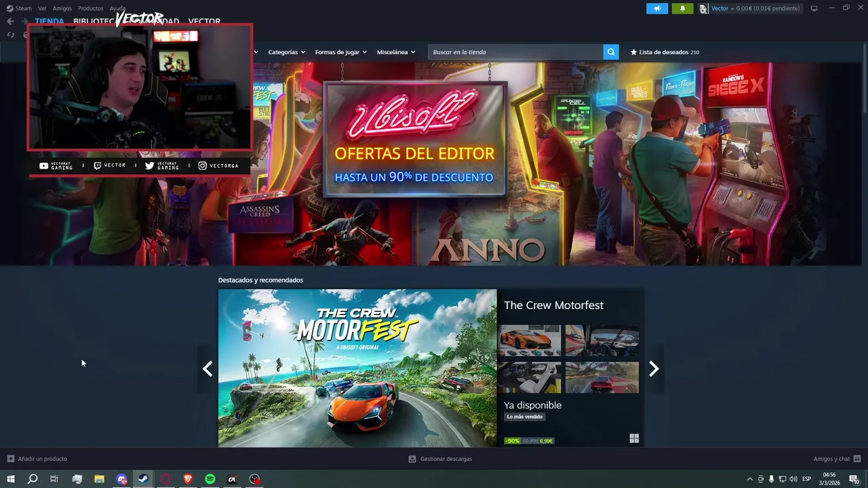Click the Añadir un producto text

[42, 459]
